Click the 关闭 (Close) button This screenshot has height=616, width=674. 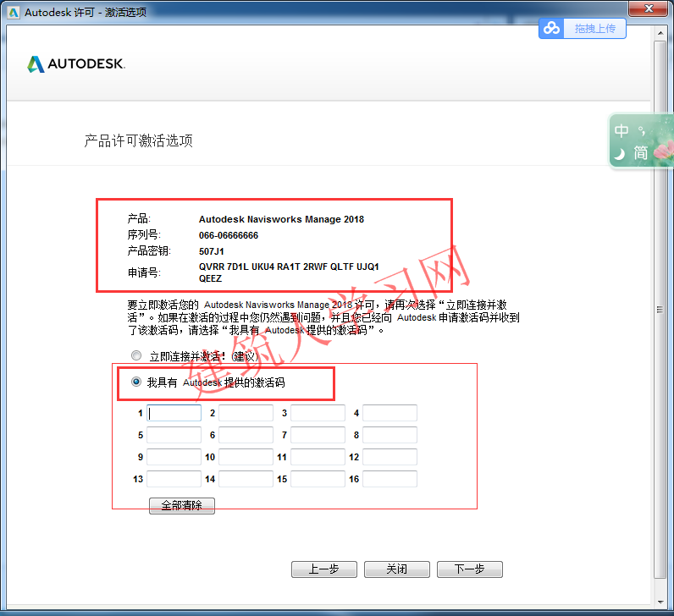397,569
